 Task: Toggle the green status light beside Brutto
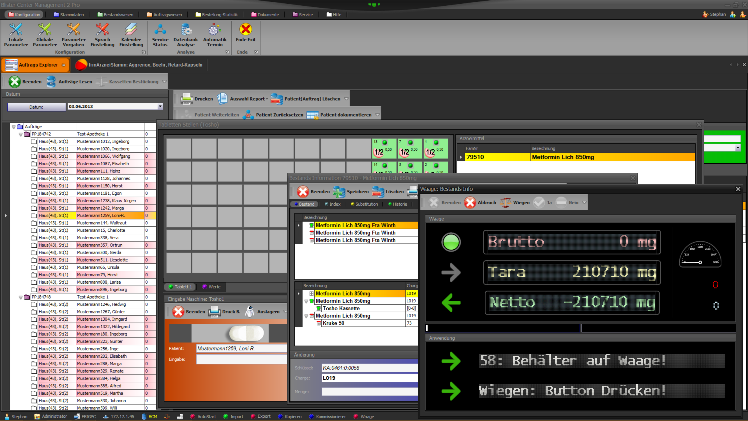(451, 242)
